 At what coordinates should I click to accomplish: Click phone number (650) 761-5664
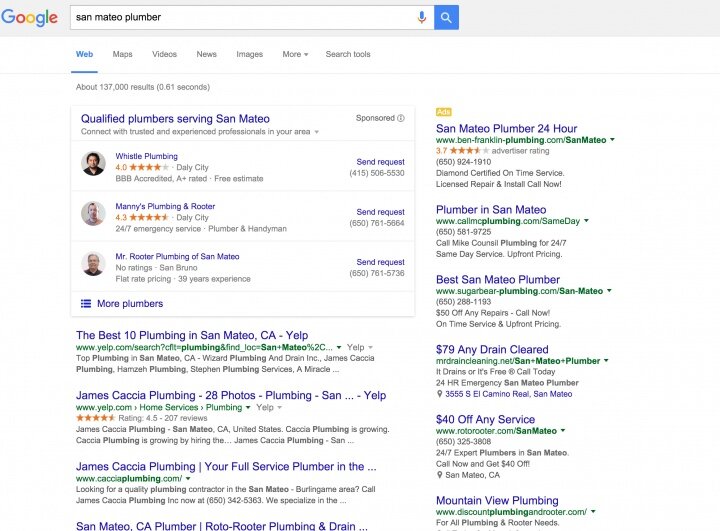click(377, 223)
